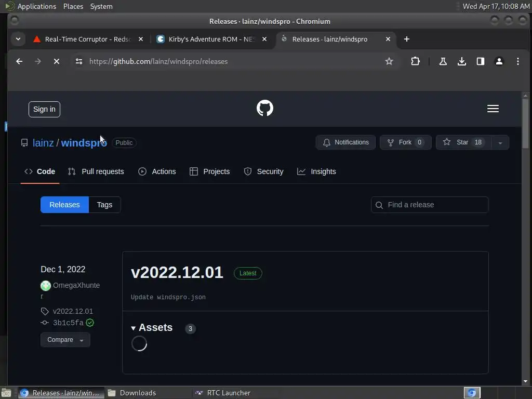Open the Downloads window in taskbar
The width and height of the screenshot is (532, 399).
pos(148,393)
